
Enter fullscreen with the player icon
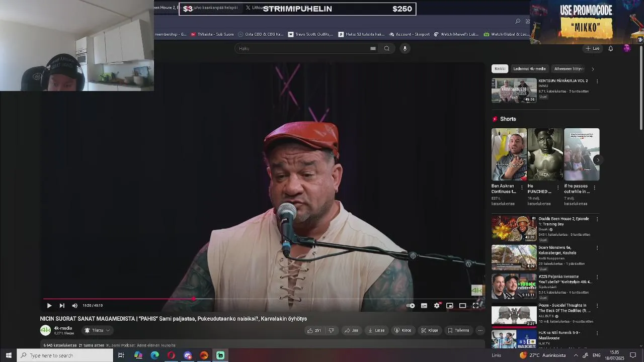tap(475, 306)
